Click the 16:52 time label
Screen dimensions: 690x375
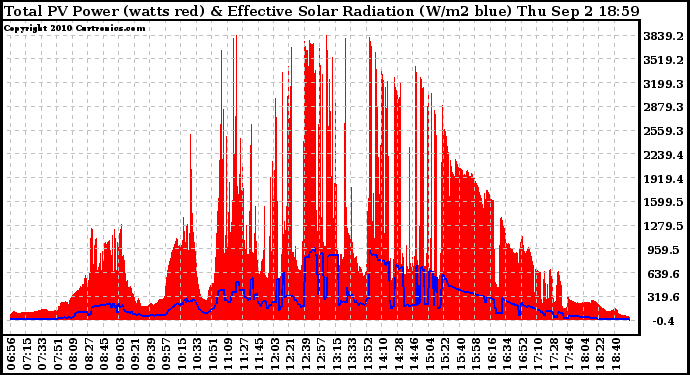pyautogui.click(x=523, y=354)
